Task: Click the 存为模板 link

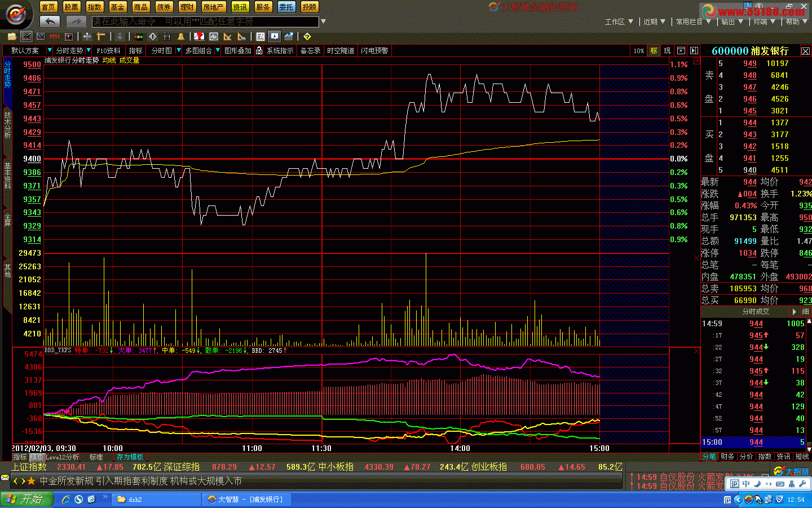Action: 130,457
